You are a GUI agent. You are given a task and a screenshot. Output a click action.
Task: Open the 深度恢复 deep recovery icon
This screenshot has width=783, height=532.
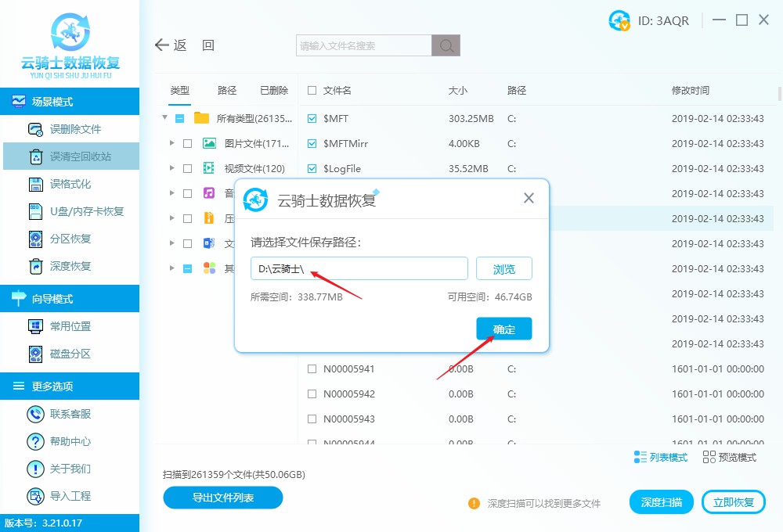pos(36,267)
